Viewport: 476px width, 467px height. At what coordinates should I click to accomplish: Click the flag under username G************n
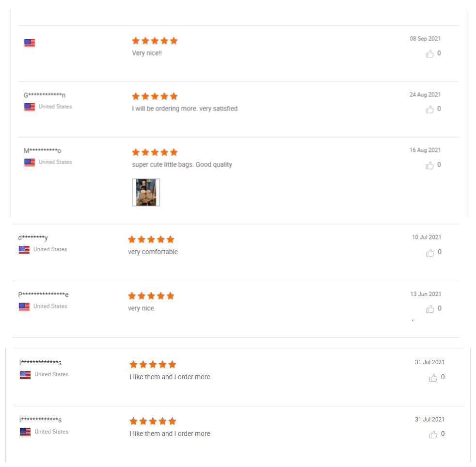(30, 107)
